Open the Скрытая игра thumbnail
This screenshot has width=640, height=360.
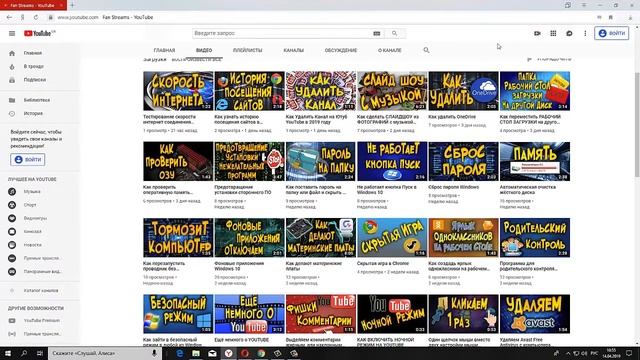tap(392, 238)
